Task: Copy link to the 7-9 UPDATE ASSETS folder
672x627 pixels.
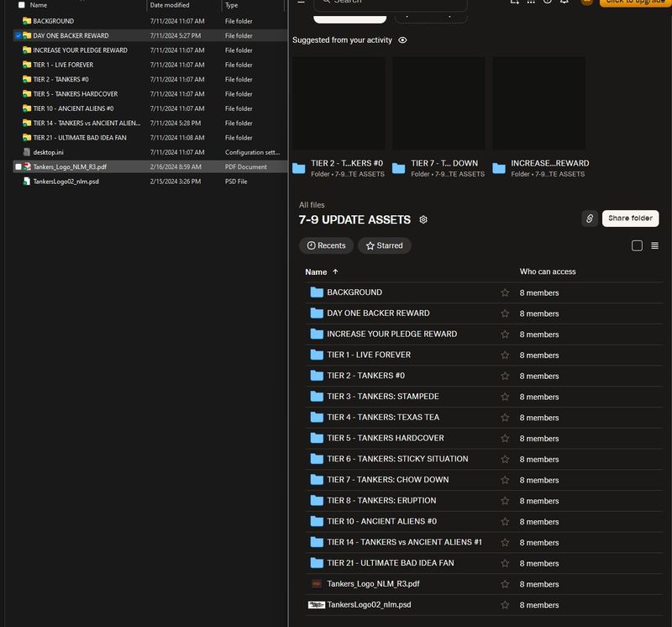Action: click(590, 219)
